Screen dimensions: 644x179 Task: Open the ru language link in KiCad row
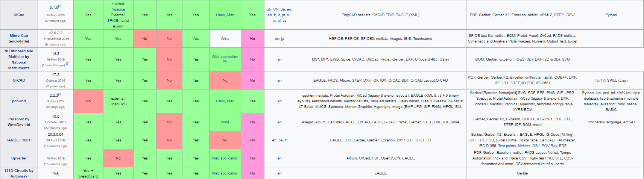tap(289, 15)
